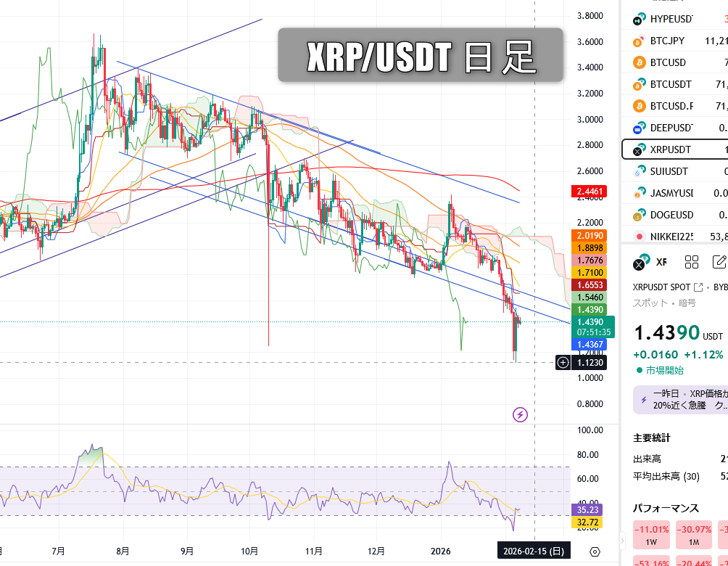
Task: Click the 2026-02-15 date marker on the time axis
Action: (x=534, y=551)
